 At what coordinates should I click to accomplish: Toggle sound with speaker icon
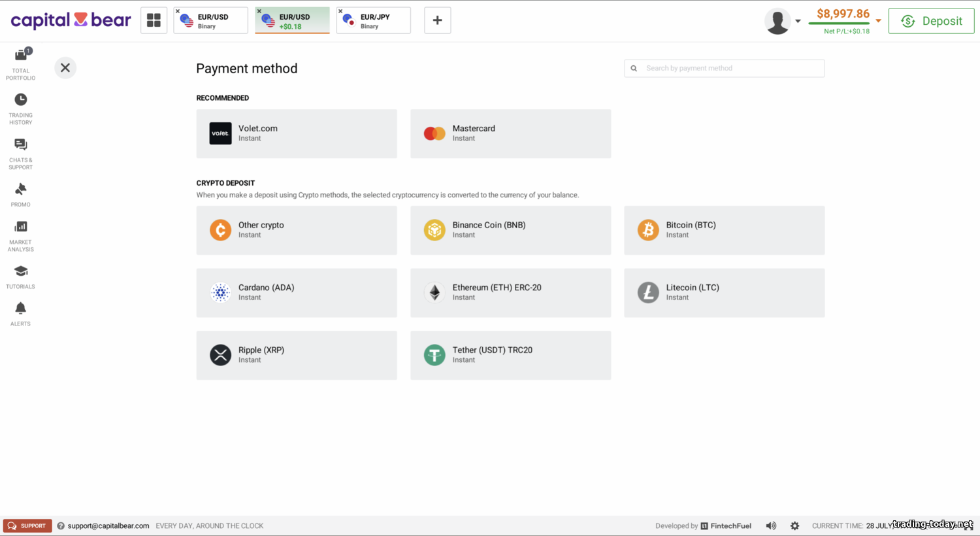pyautogui.click(x=771, y=526)
